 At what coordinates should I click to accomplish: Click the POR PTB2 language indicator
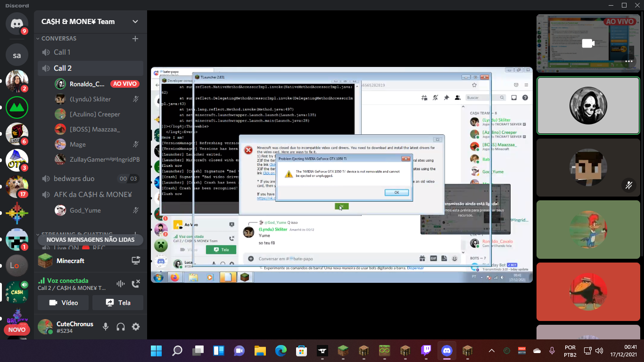tap(570, 351)
